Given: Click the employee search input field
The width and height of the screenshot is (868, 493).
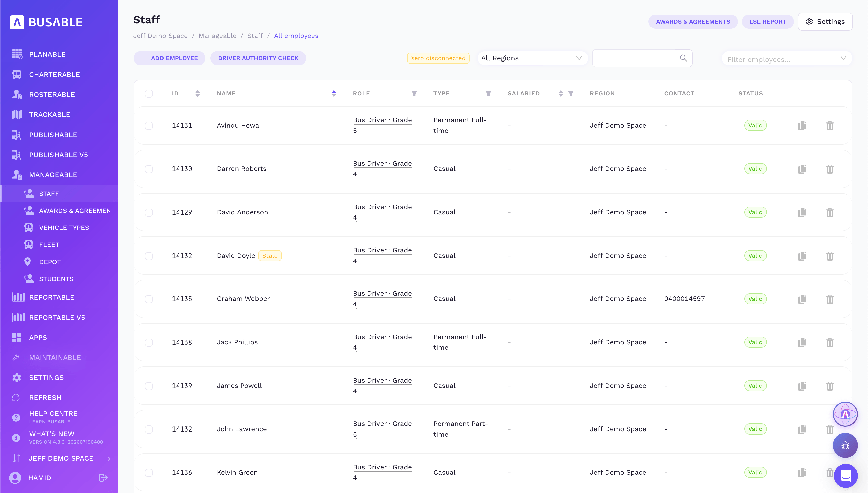Looking at the screenshot, I should 633,58.
